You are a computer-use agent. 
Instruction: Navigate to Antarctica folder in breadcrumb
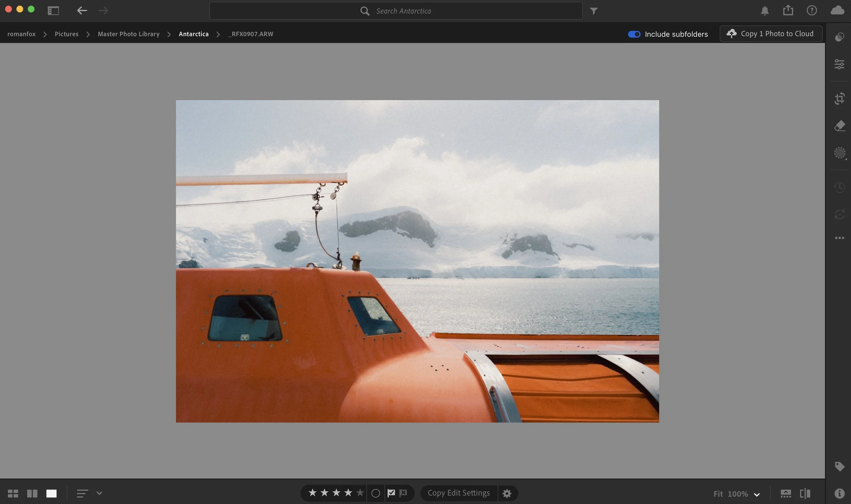pos(193,34)
